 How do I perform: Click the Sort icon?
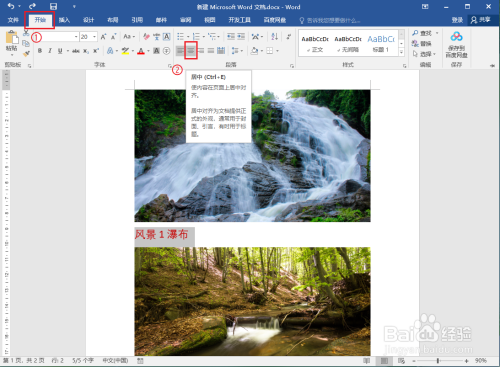point(274,36)
